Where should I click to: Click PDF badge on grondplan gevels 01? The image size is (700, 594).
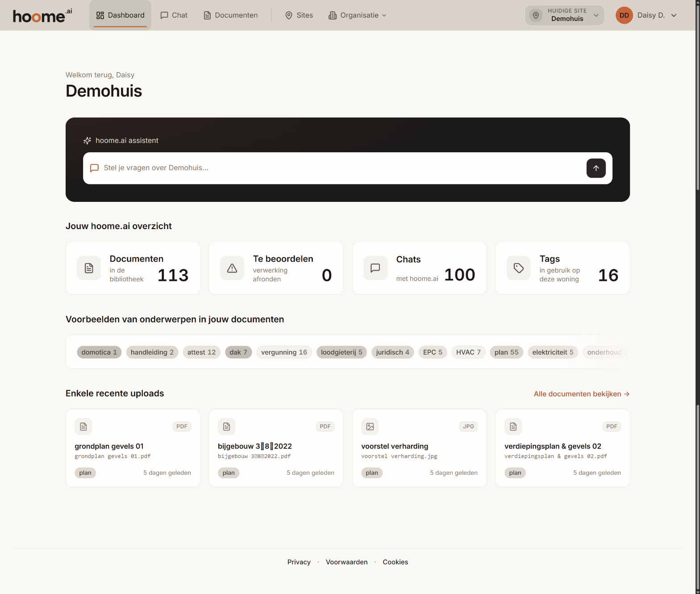coord(182,427)
